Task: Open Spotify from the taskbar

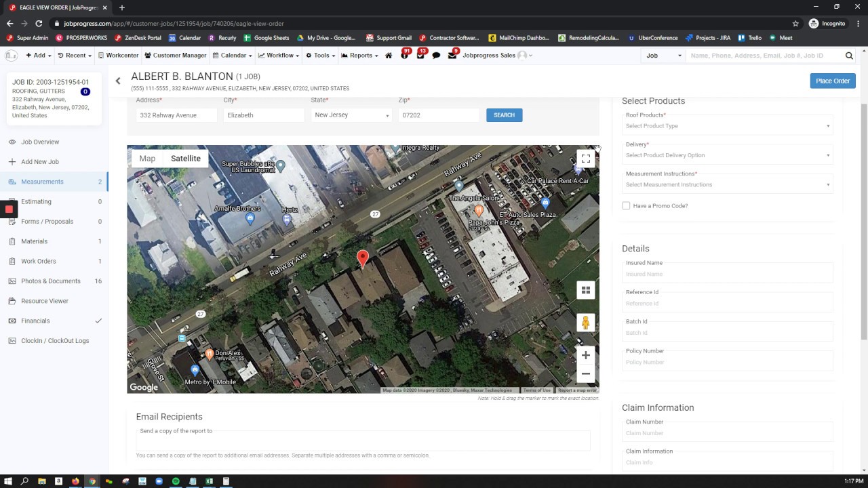Action: [x=176, y=481]
